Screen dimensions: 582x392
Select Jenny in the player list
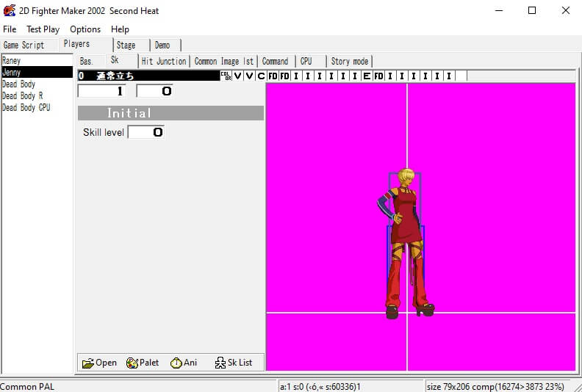pos(37,73)
